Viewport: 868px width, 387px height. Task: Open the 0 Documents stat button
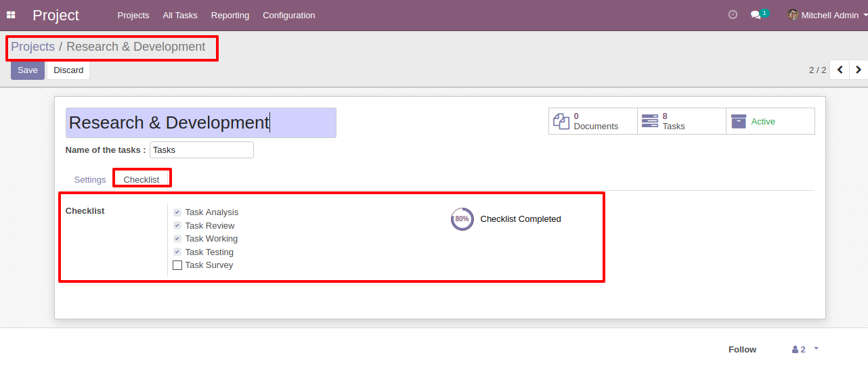coord(593,121)
